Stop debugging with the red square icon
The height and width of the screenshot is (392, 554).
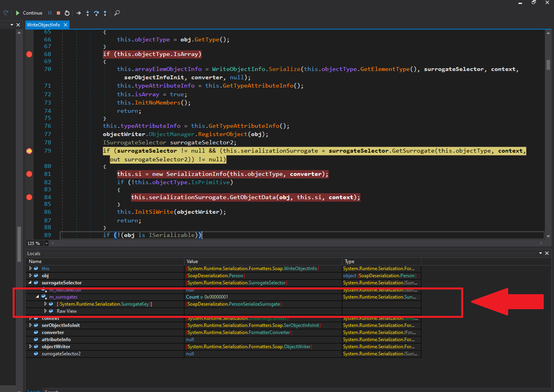pyautogui.click(x=58, y=13)
